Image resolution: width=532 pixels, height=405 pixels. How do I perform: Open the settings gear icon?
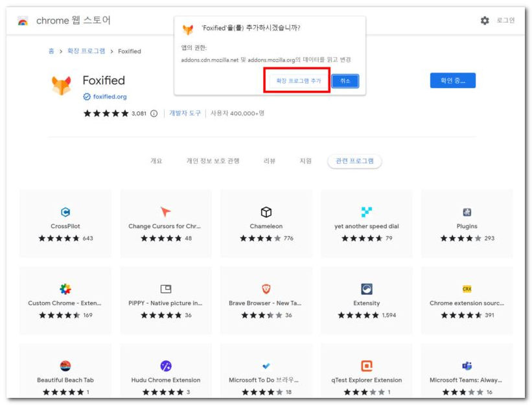click(x=485, y=20)
